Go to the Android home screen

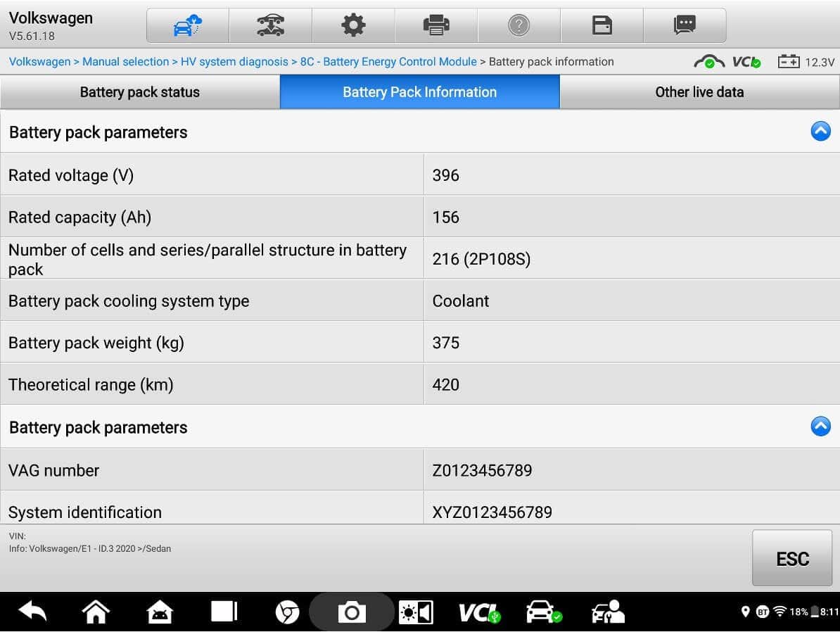click(96, 612)
